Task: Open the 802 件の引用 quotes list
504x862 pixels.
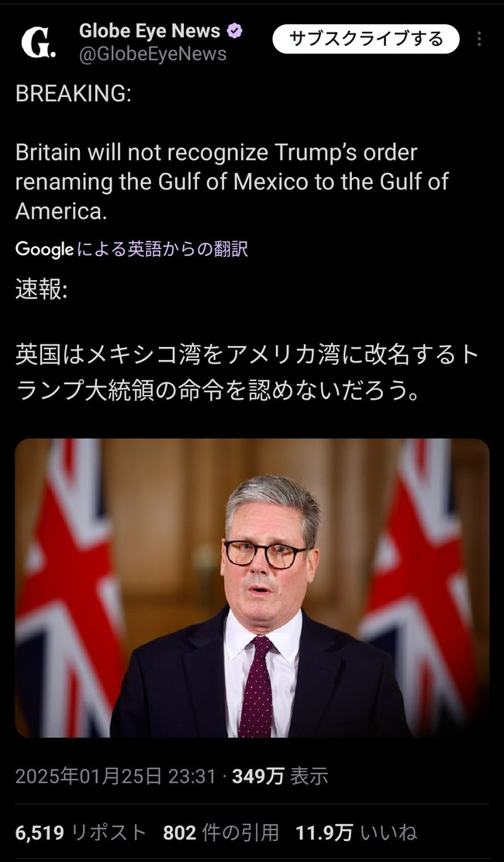Action: [221, 833]
